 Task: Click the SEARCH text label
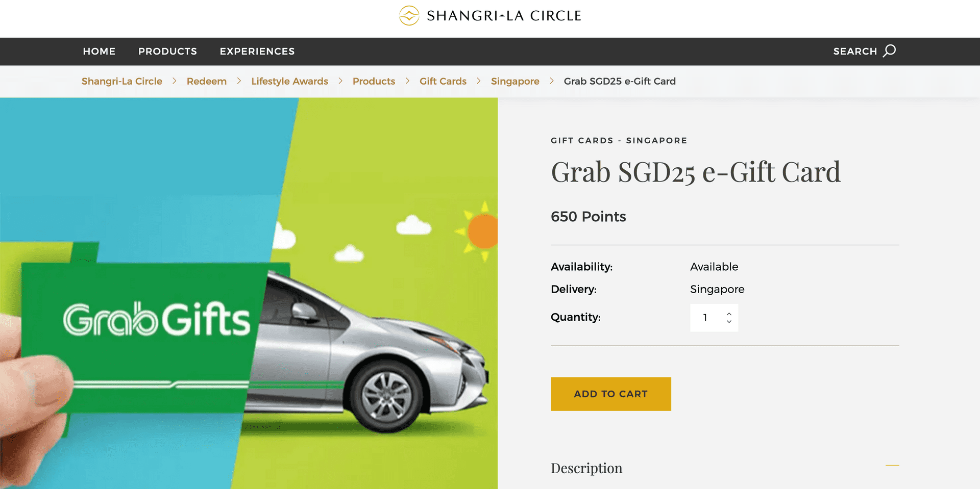855,51
